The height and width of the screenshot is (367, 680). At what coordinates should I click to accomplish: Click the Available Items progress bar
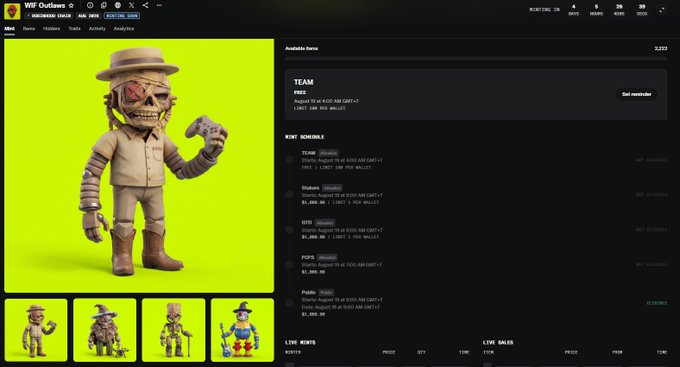[476, 58]
